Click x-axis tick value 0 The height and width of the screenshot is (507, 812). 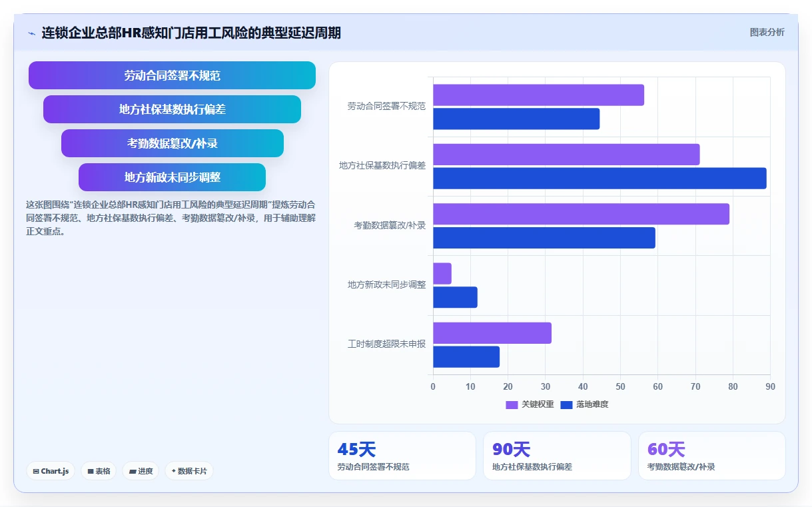433,387
